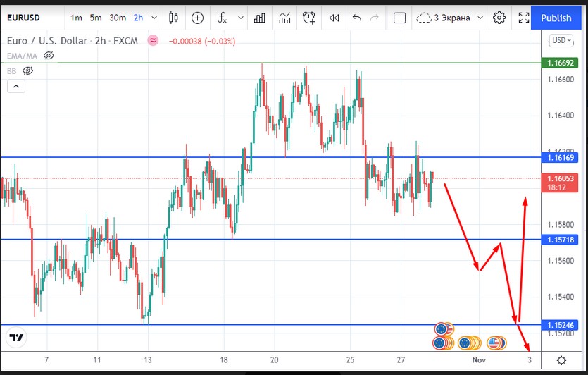588x375 pixels.
Task: Click the EURUSD symbol search
Action: point(27,18)
